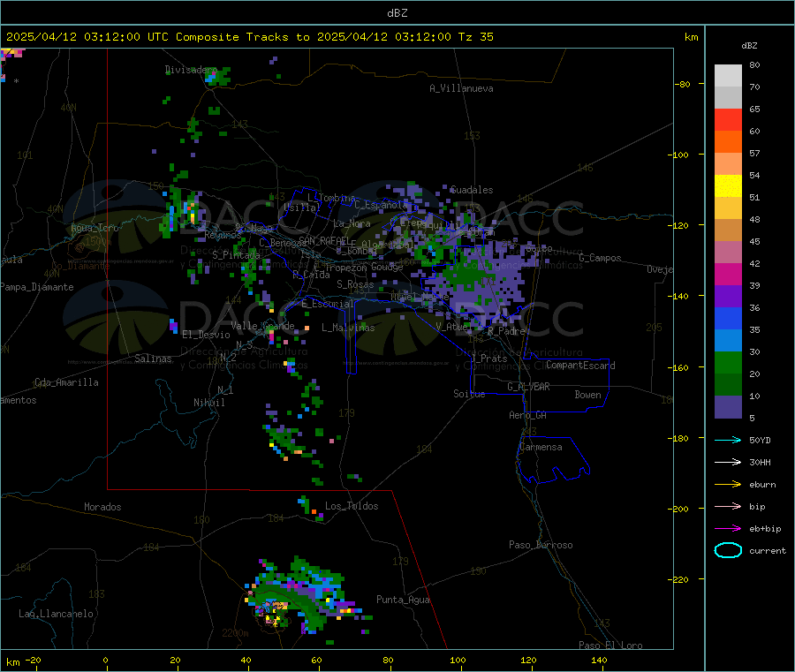Click the dBZ title at top

point(397,13)
